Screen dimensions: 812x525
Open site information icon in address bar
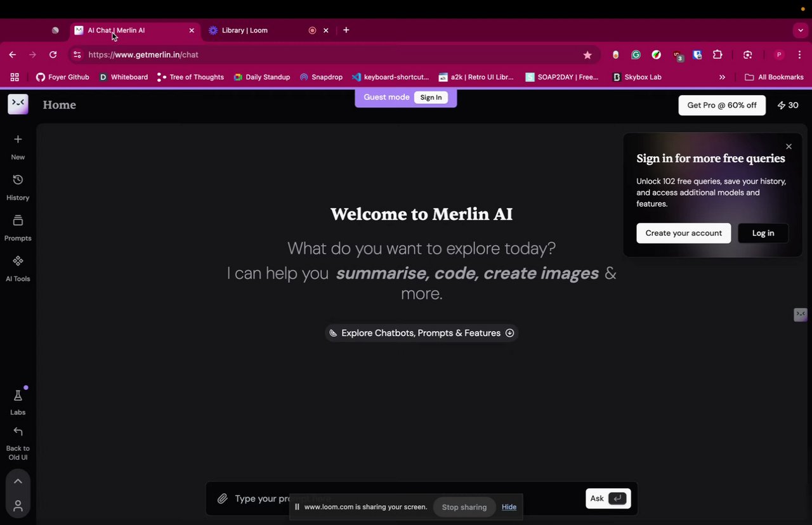[x=77, y=55]
